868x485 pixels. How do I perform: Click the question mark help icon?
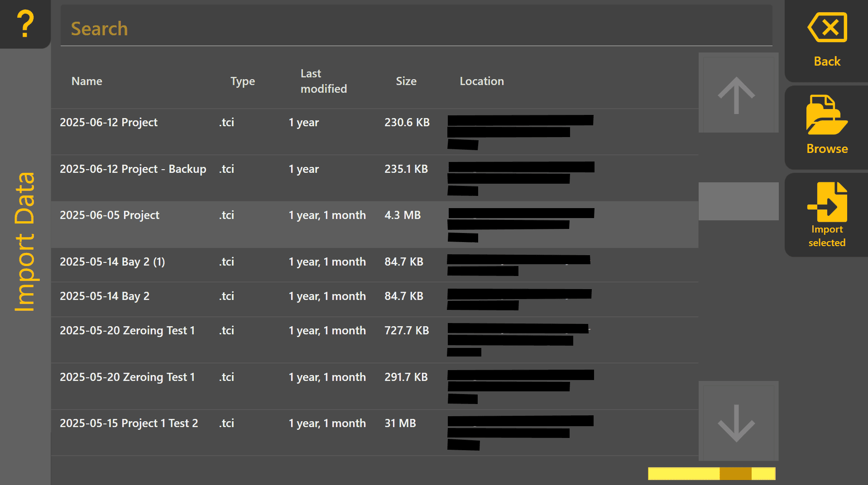[25, 24]
